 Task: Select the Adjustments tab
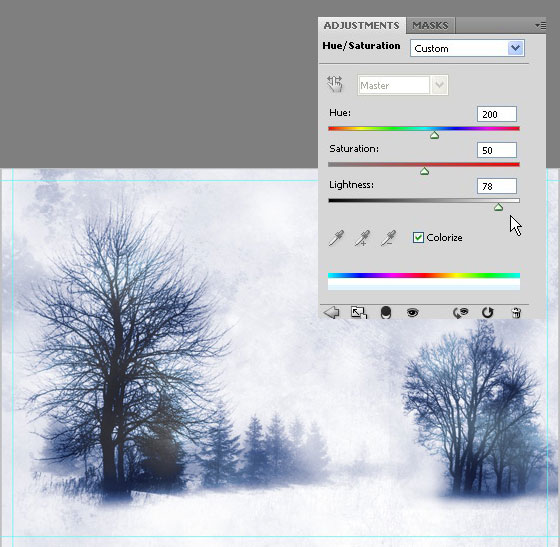click(361, 25)
